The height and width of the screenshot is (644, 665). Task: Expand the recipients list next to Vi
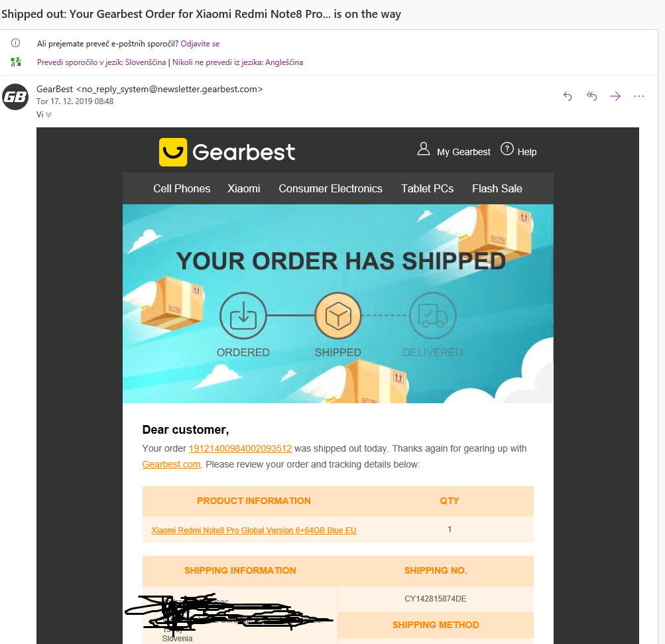pyautogui.click(x=48, y=115)
